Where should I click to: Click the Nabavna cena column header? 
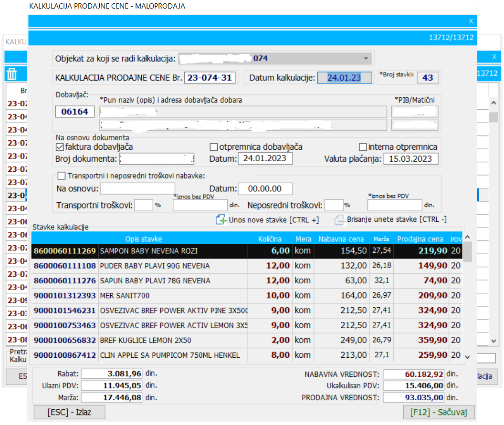341,239
